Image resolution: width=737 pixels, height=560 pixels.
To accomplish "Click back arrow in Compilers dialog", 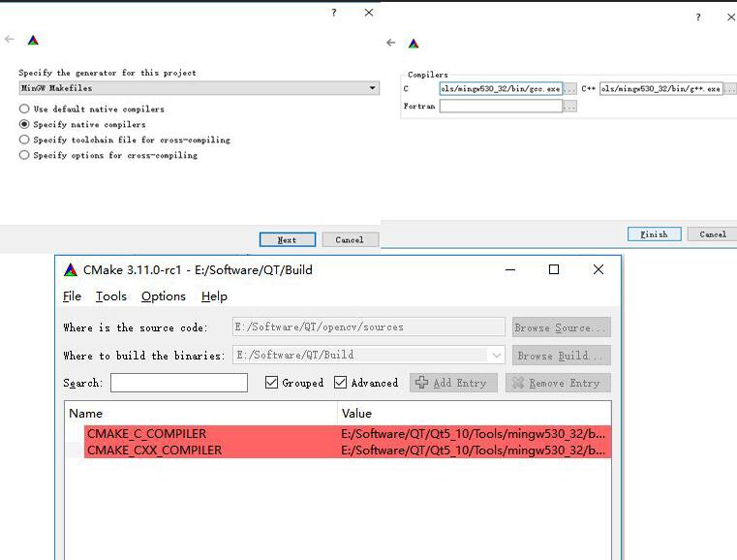I will (x=390, y=43).
